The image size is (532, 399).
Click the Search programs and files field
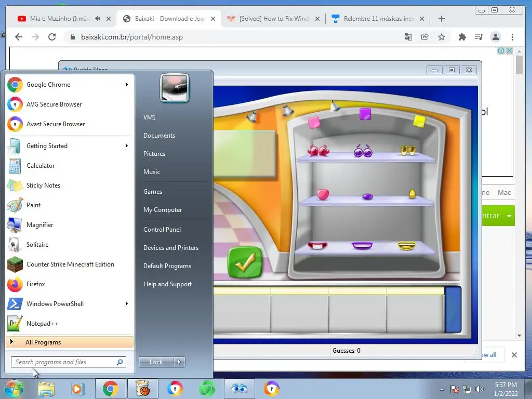[x=69, y=362]
